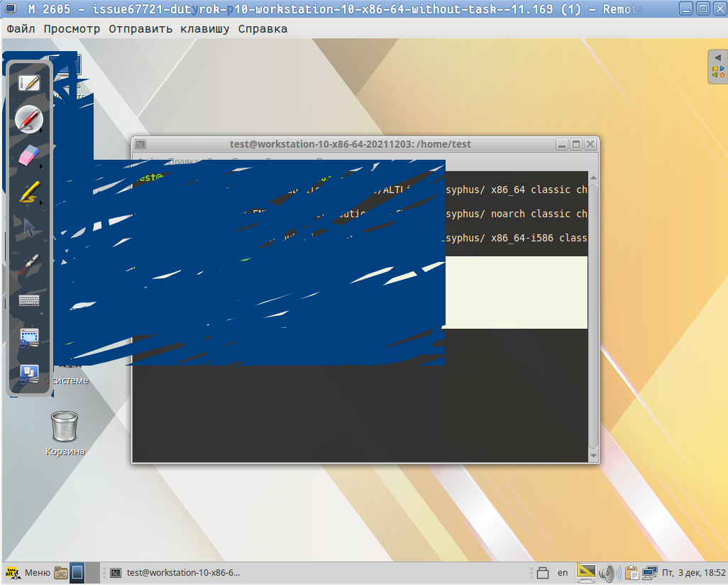This screenshot has height=585, width=728.
Task: Click the Меню button in the taskbar
Action: 34,572
